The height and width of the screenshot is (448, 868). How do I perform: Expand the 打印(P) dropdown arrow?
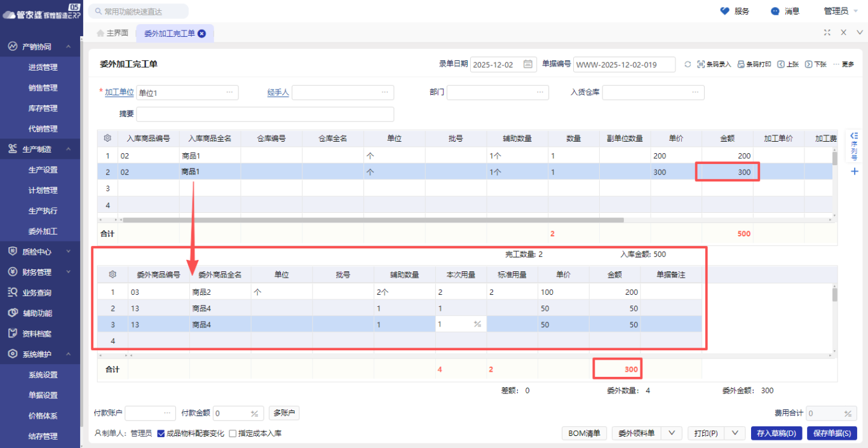coord(735,433)
